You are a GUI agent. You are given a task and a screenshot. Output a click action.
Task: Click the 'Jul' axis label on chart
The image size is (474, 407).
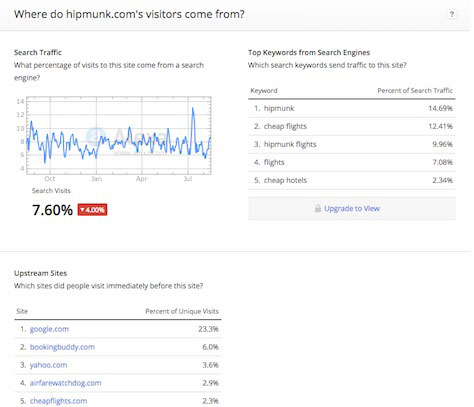(x=188, y=179)
